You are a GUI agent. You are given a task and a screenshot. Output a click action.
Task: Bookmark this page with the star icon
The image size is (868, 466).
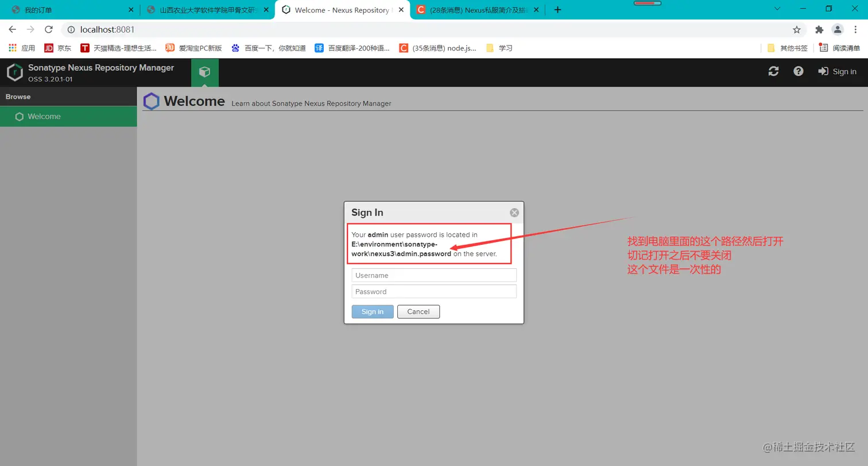tap(796, 29)
